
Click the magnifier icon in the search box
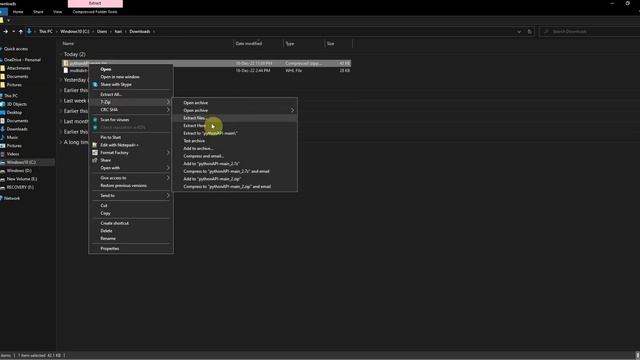(x=546, y=31)
